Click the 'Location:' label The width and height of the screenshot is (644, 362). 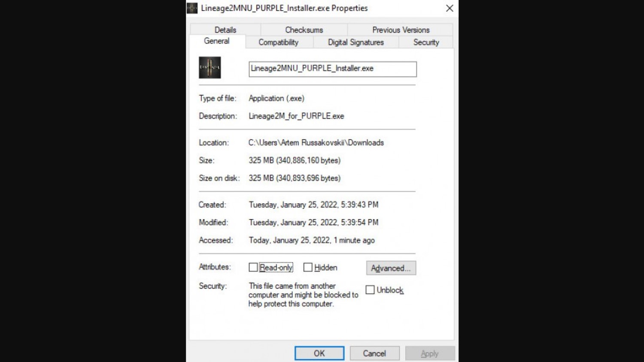click(214, 142)
